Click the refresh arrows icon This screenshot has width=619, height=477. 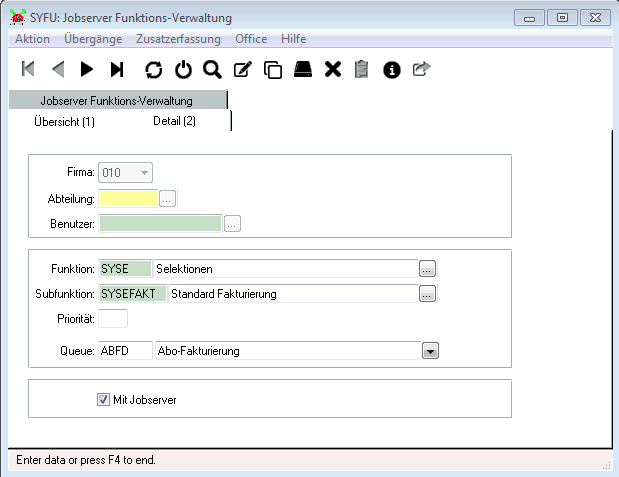coord(153,69)
